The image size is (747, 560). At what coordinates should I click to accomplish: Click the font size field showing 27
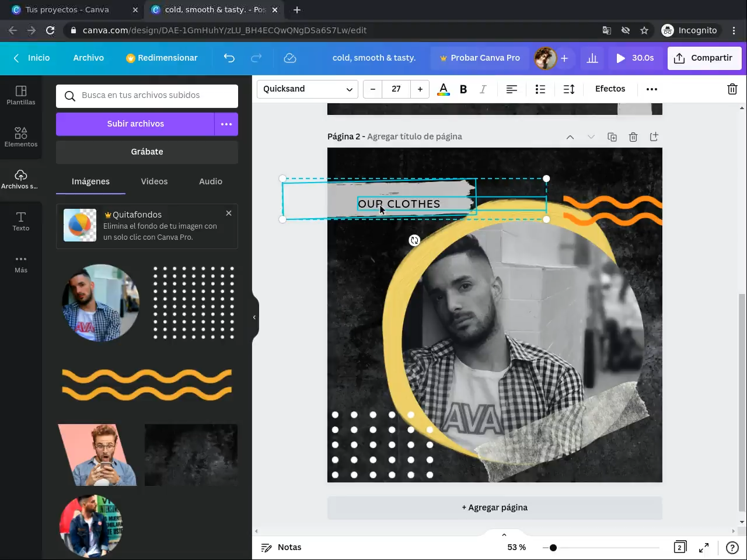click(x=396, y=89)
